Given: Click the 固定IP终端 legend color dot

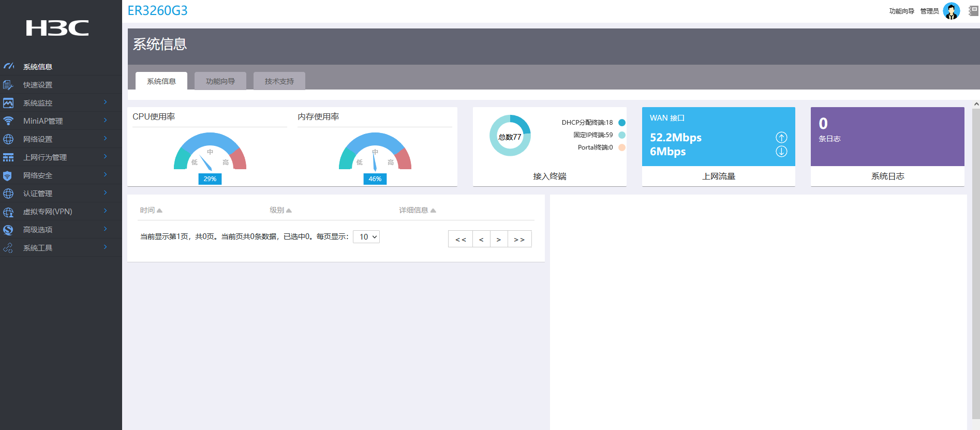Looking at the screenshot, I should (622, 135).
